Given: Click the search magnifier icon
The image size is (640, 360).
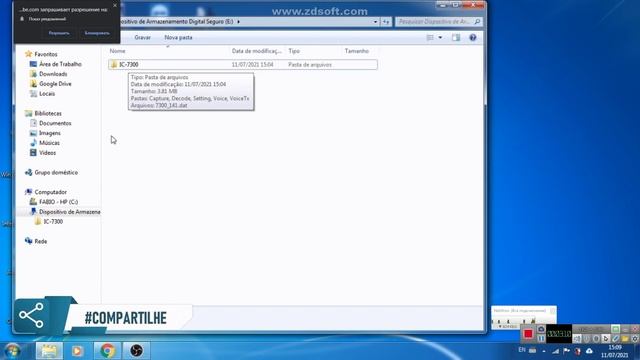Looking at the screenshot, I should click(478, 22).
